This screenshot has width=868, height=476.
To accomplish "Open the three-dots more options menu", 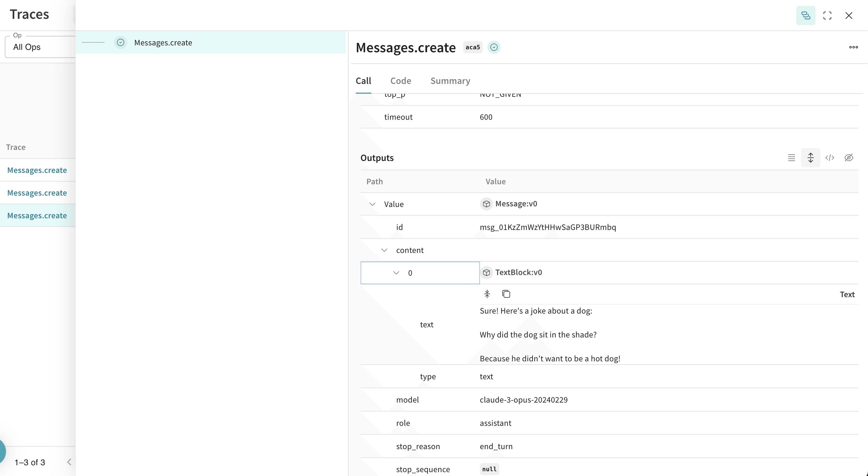I will click(853, 47).
